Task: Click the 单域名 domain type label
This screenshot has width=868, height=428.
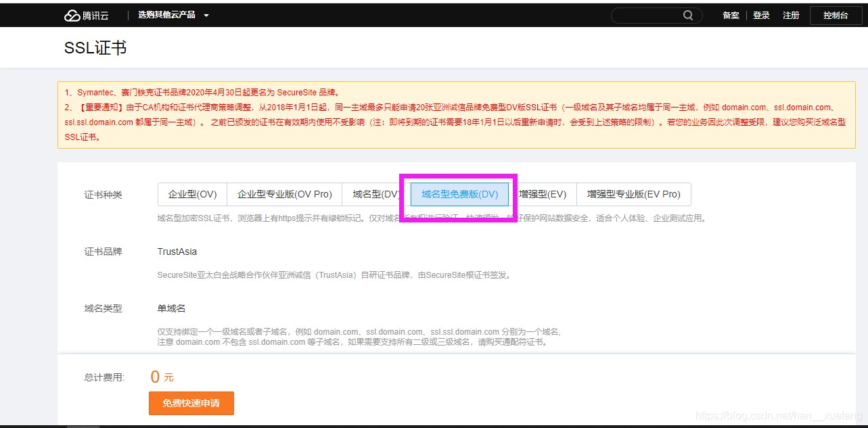Action: coord(170,308)
